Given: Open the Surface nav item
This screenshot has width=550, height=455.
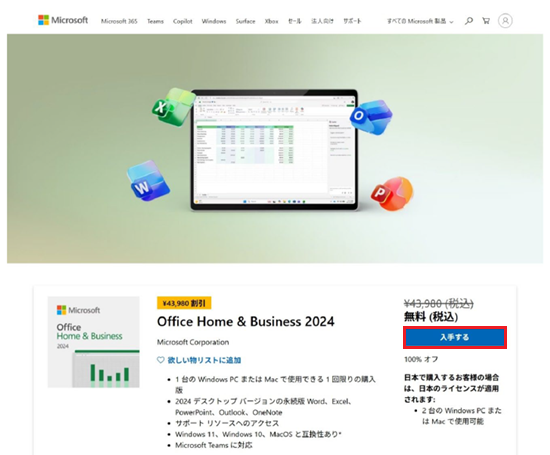Looking at the screenshot, I should 246,21.
